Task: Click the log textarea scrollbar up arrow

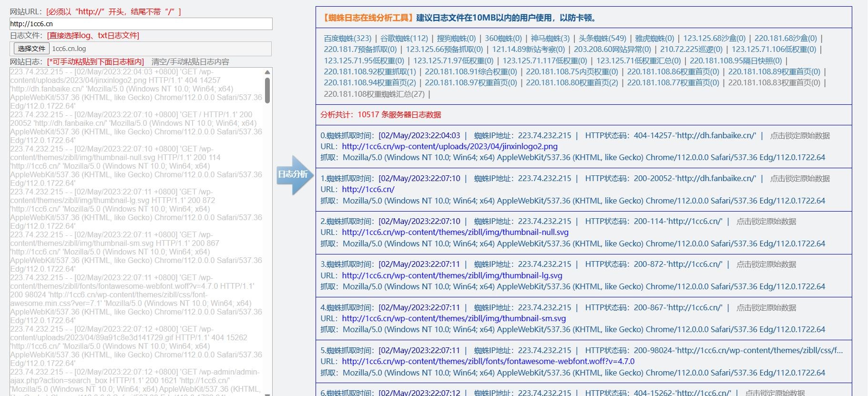Action: (x=267, y=72)
